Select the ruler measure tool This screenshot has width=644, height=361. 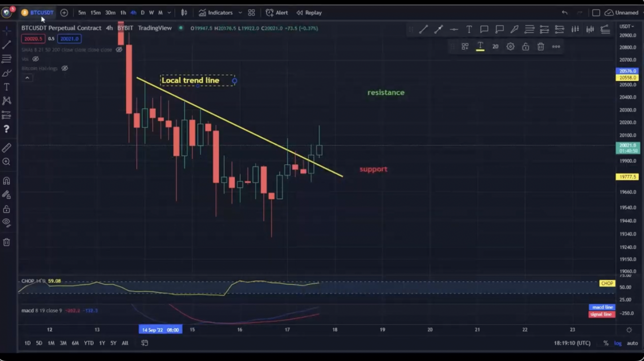click(x=6, y=148)
